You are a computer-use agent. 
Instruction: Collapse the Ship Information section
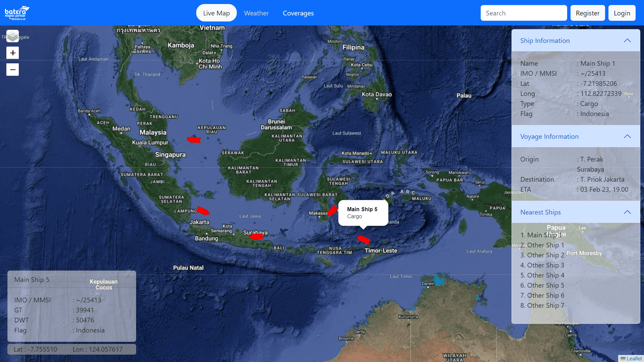pos(627,41)
